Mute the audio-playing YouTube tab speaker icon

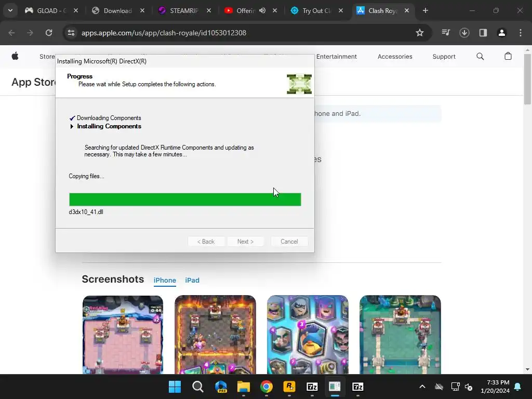coord(262,10)
